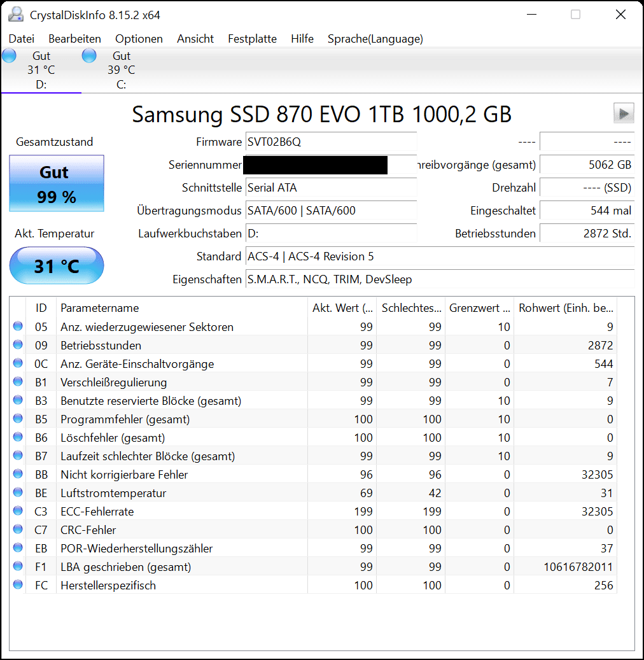This screenshot has height=660, width=644.
Task: Click the CrystalDiskInfo app icon in title bar
Action: [x=16, y=15]
